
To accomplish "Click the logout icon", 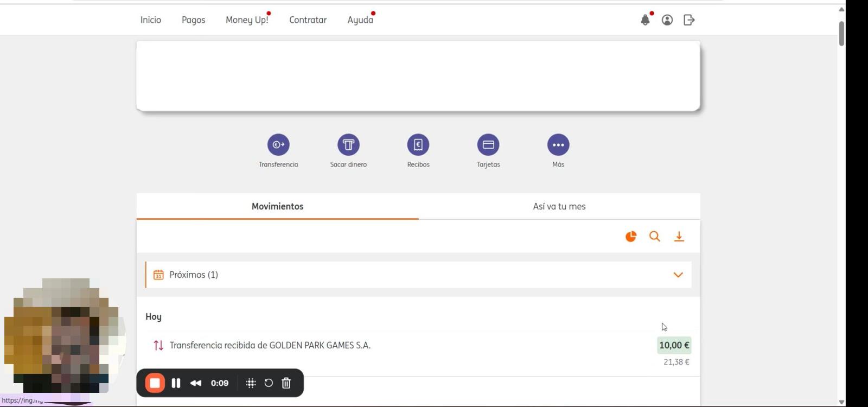I will pyautogui.click(x=689, y=20).
